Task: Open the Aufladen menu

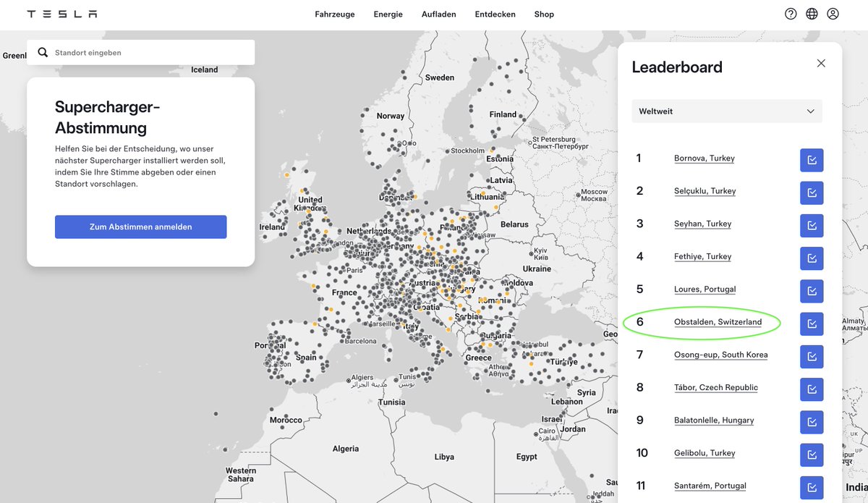Action: (439, 14)
